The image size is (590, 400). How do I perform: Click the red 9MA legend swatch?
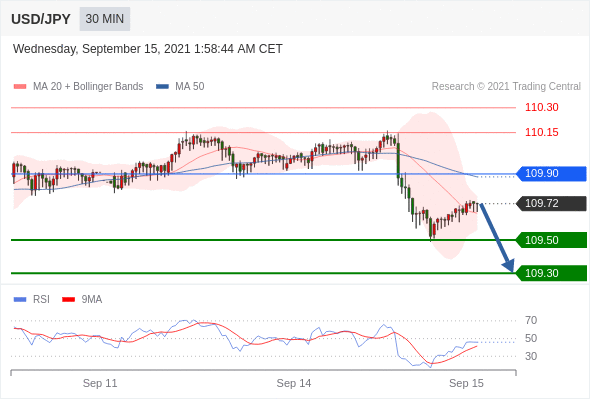[x=68, y=300]
